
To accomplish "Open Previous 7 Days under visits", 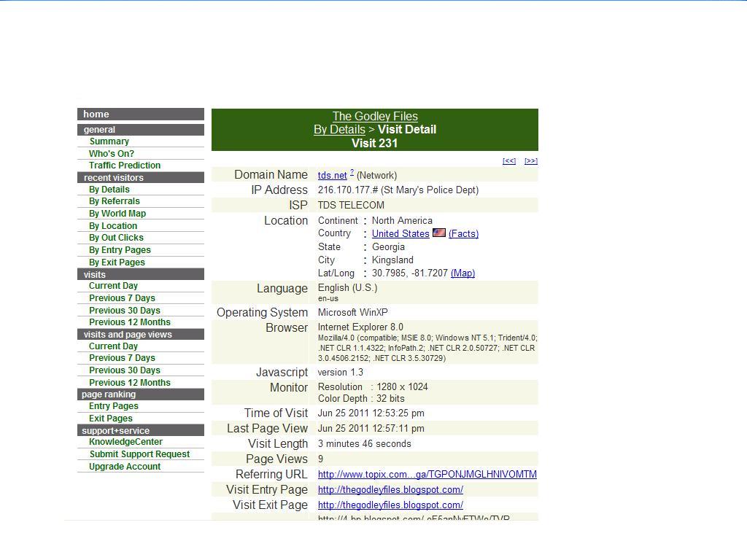I will coord(122,298).
